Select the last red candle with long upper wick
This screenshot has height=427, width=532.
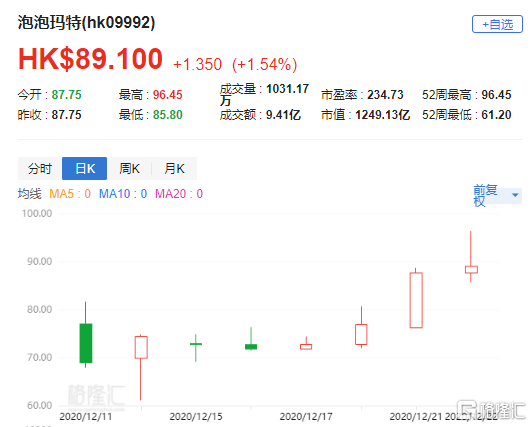471,269
